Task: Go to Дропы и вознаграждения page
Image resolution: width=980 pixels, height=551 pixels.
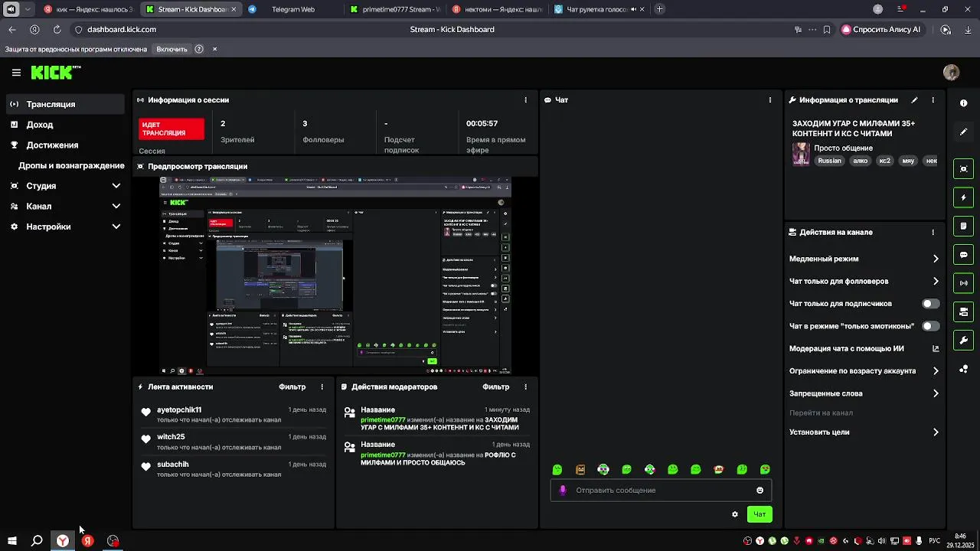Action: [71, 166]
